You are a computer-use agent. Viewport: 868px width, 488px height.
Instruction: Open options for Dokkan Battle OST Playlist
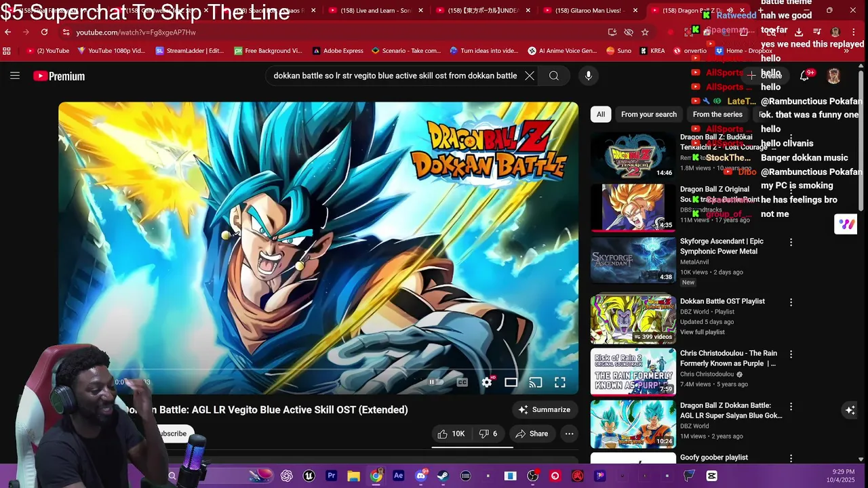click(x=791, y=302)
